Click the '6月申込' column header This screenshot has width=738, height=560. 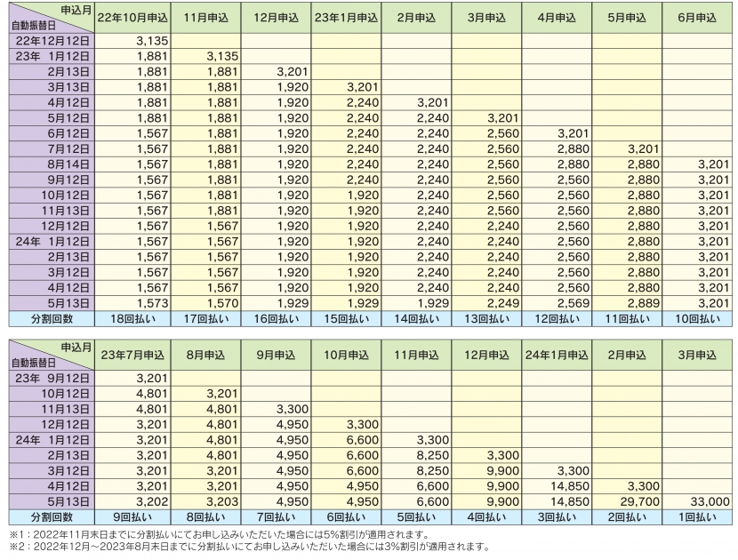point(697,18)
